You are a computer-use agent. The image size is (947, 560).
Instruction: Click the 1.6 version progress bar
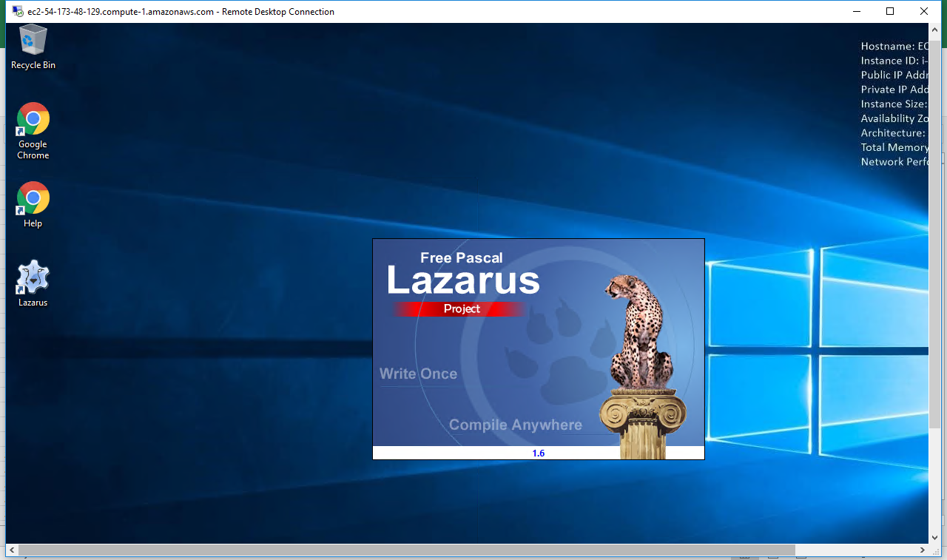pyautogui.click(x=538, y=452)
